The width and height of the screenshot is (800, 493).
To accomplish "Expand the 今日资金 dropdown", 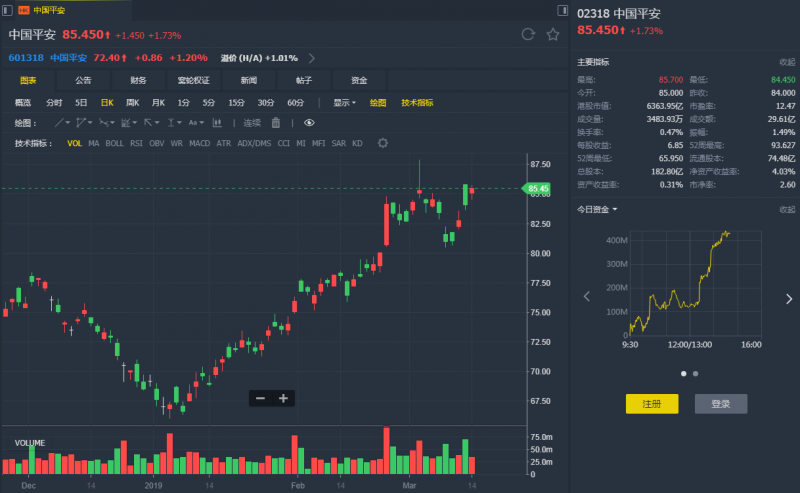I will tap(597, 209).
